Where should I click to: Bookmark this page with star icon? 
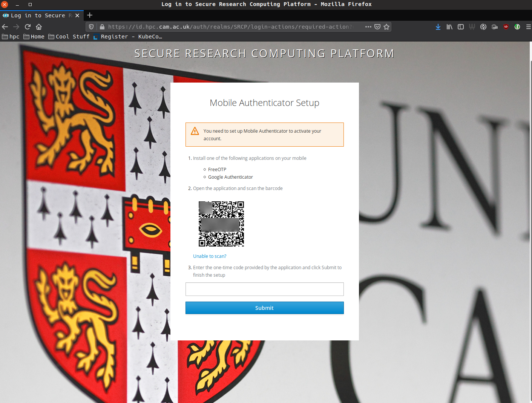point(386,27)
